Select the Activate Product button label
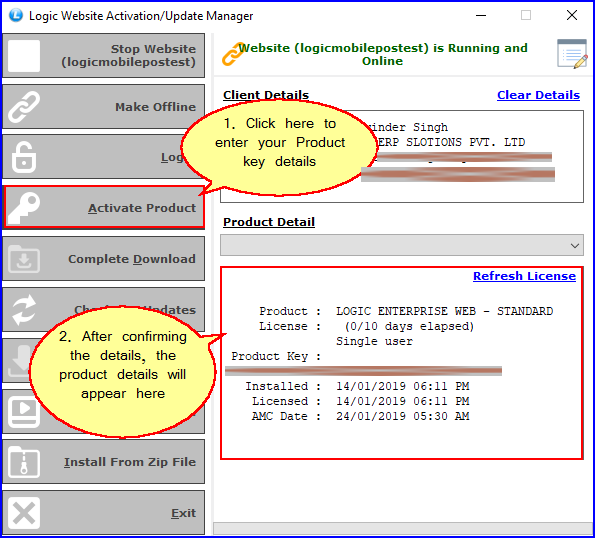This screenshot has height=538, width=595. tap(142, 208)
